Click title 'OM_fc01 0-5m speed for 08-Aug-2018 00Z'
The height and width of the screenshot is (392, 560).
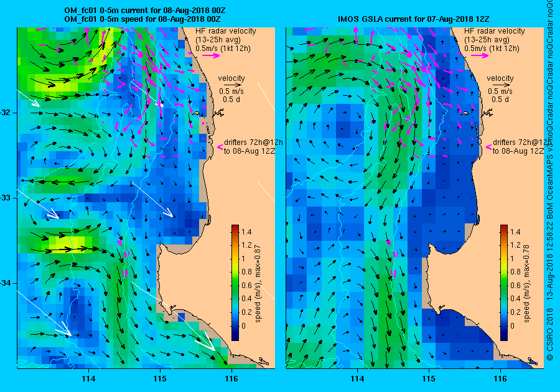coord(142,19)
